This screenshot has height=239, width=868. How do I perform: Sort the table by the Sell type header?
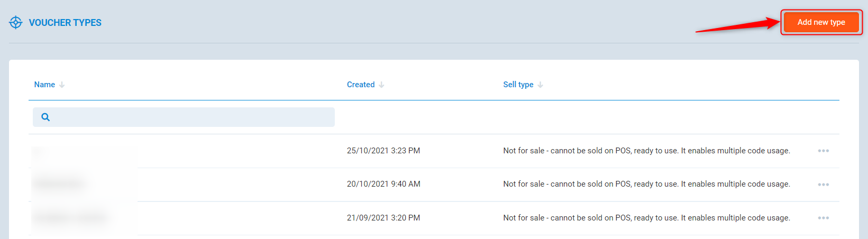coord(518,85)
